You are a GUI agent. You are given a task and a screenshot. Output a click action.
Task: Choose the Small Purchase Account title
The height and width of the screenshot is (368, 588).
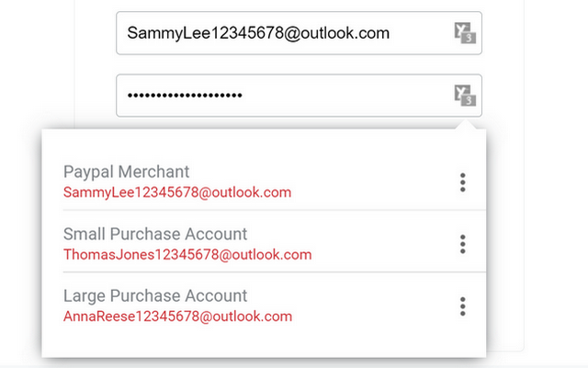click(155, 234)
